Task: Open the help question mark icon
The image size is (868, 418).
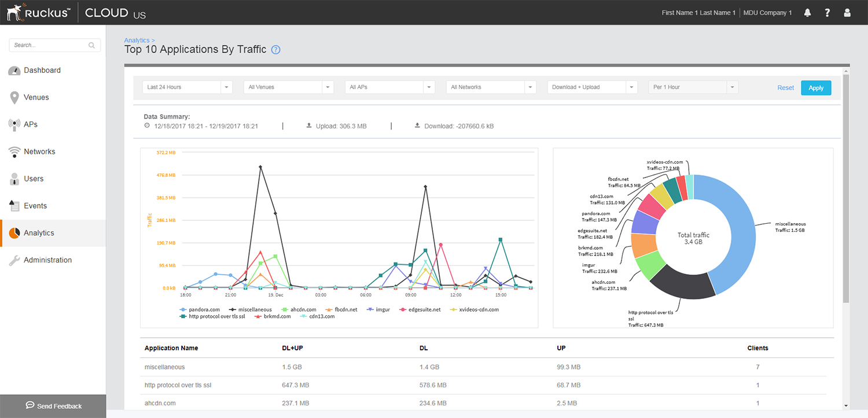Action: tap(827, 13)
